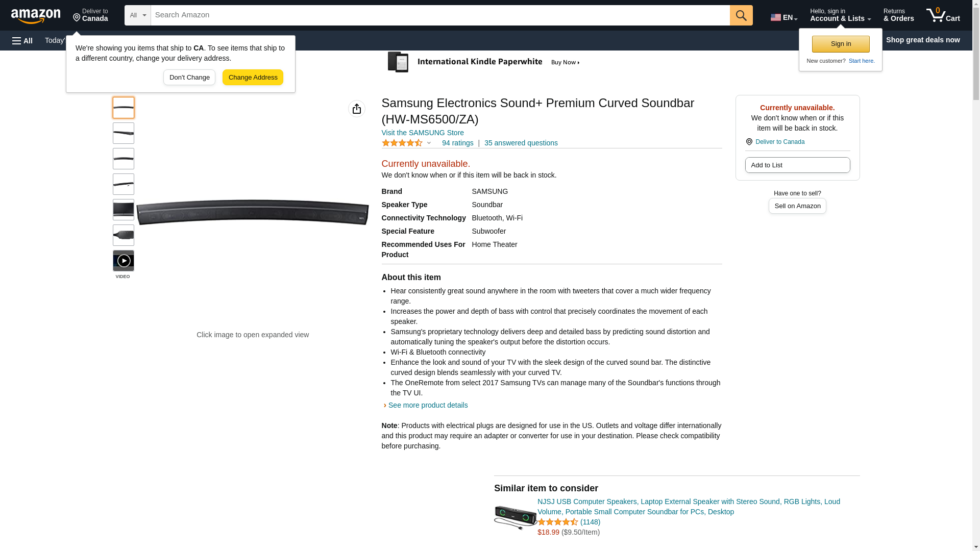Screen dimensions: 980x551
Task: Play the product video thumbnail
Action: [124, 261]
